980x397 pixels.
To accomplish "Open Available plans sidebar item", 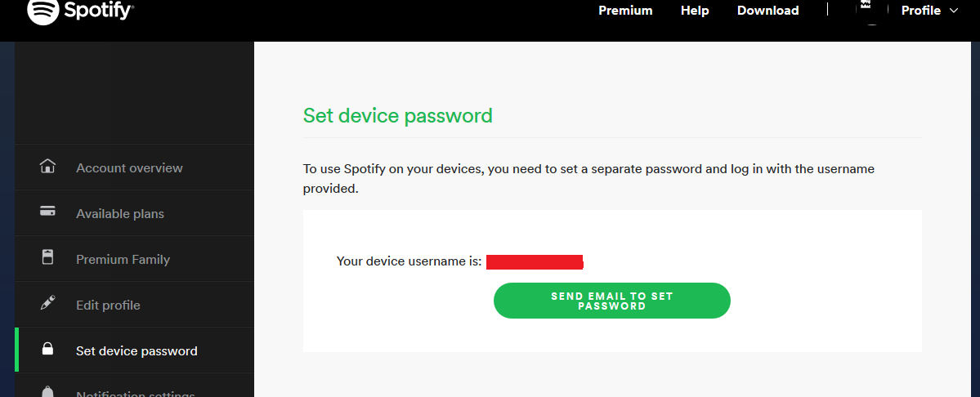I will pyautogui.click(x=120, y=213).
